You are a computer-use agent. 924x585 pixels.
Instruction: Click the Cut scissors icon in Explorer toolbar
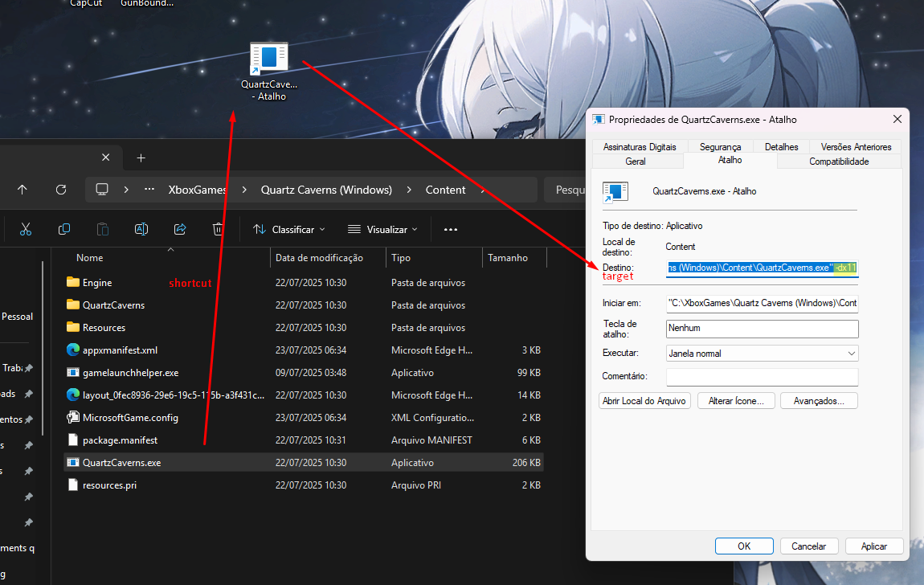click(x=26, y=229)
